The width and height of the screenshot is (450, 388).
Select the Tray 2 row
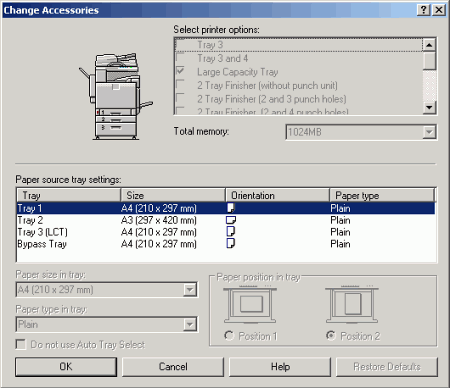pyautogui.click(x=226, y=220)
